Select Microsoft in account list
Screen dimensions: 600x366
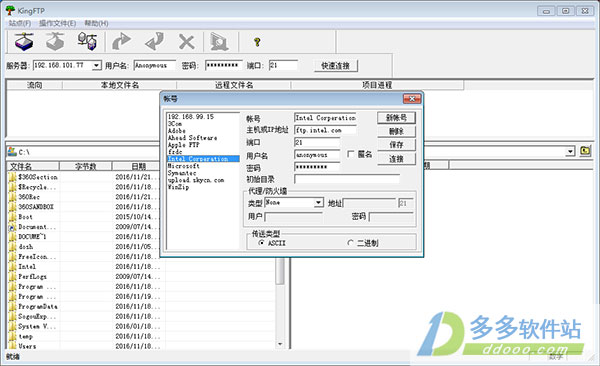point(203,166)
